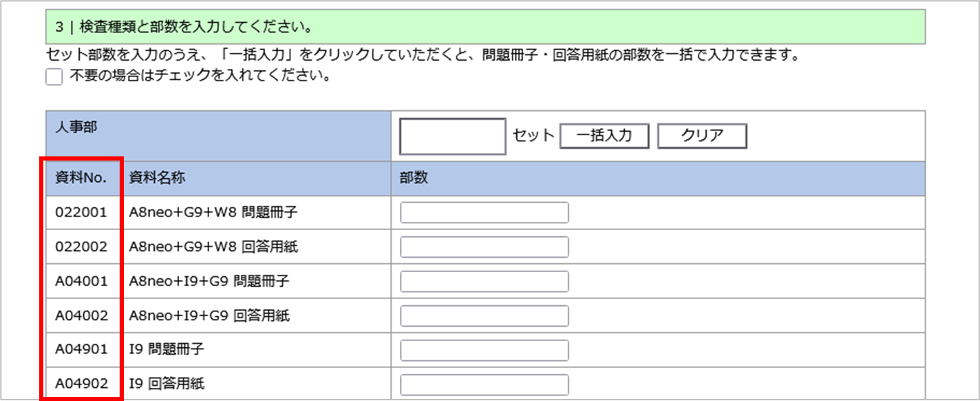Click 部数 field for A8neo+G9+W8 回答用紙
Viewport: 980px width, 401px height.
point(484,247)
